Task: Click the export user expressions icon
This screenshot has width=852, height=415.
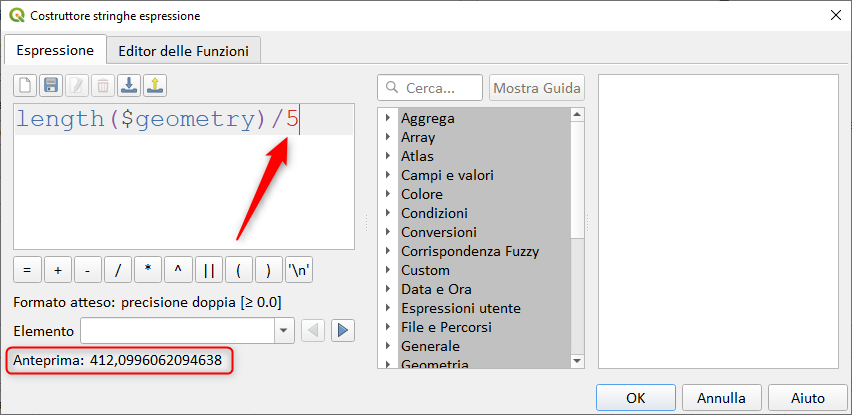Action: click(154, 87)
